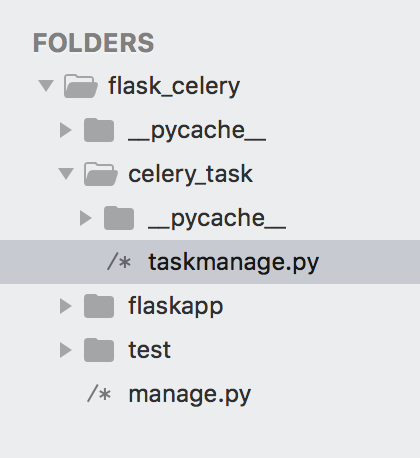Viewport: 420px width, 458px height.
Task: Expand the test folder arrow
Action: (66, 350)
